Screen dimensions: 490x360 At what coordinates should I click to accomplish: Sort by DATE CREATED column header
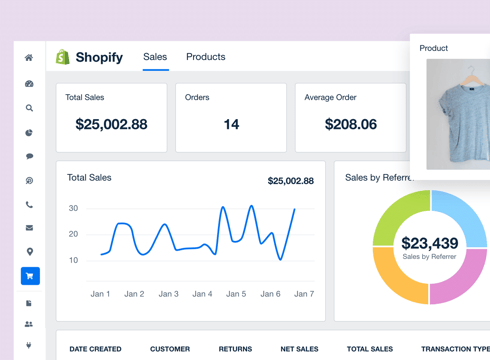95,349
